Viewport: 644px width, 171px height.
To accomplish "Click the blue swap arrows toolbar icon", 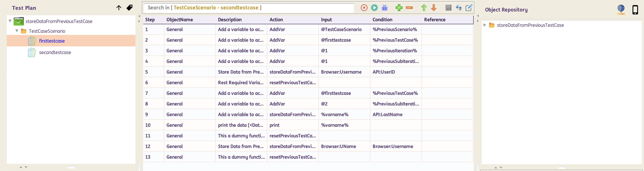I will coord(459,8).
